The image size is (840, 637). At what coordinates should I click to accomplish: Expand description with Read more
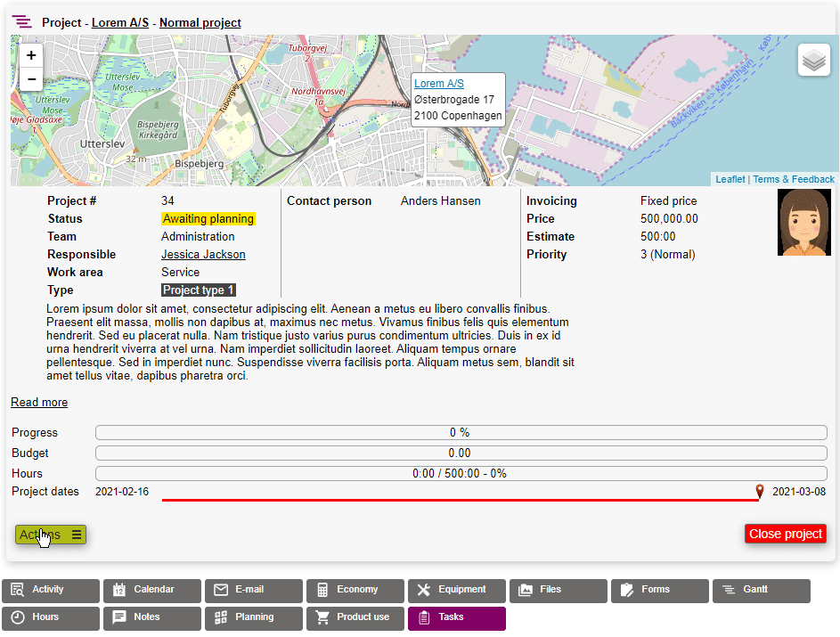tap(39, 403)
